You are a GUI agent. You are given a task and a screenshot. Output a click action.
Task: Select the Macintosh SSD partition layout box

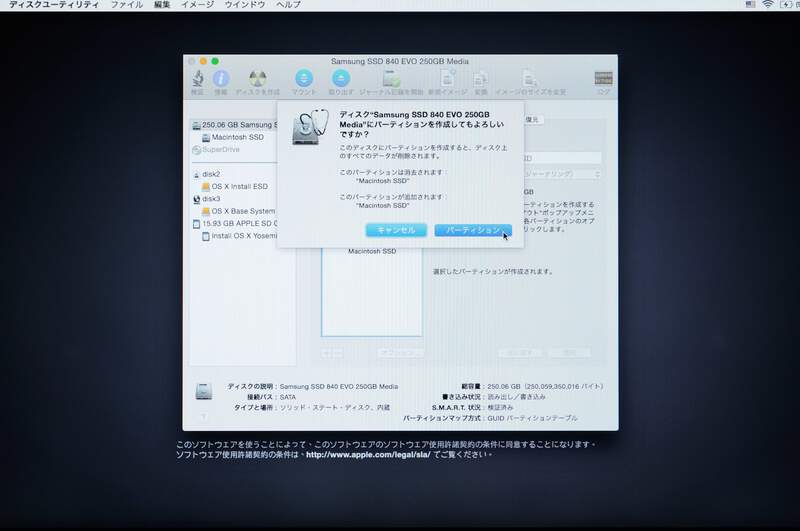[x=371, y=292]
